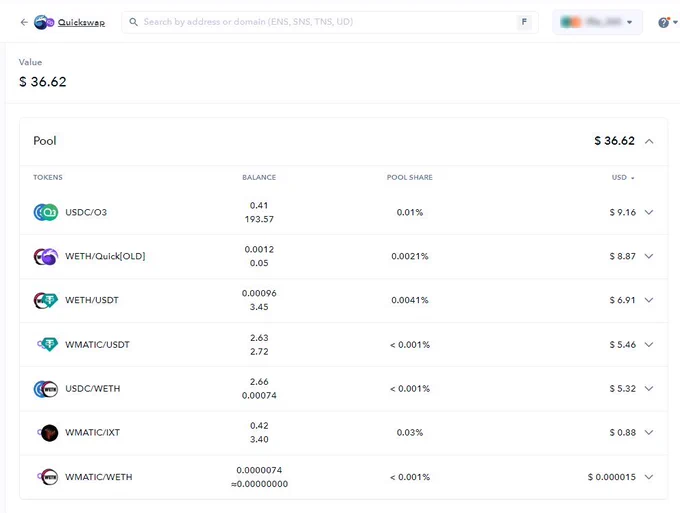Click the Pool section title
680x513 pixels.
coord(45,141)
